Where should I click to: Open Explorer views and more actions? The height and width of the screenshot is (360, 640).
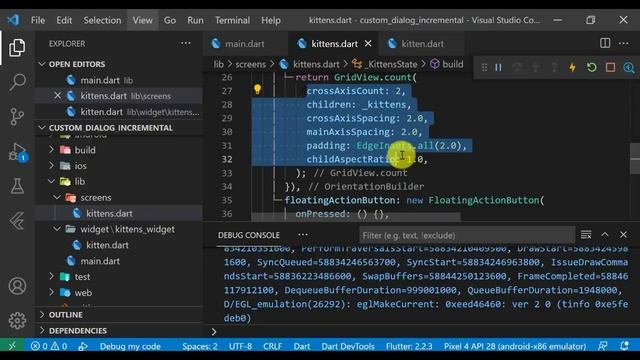click(186, 43)
